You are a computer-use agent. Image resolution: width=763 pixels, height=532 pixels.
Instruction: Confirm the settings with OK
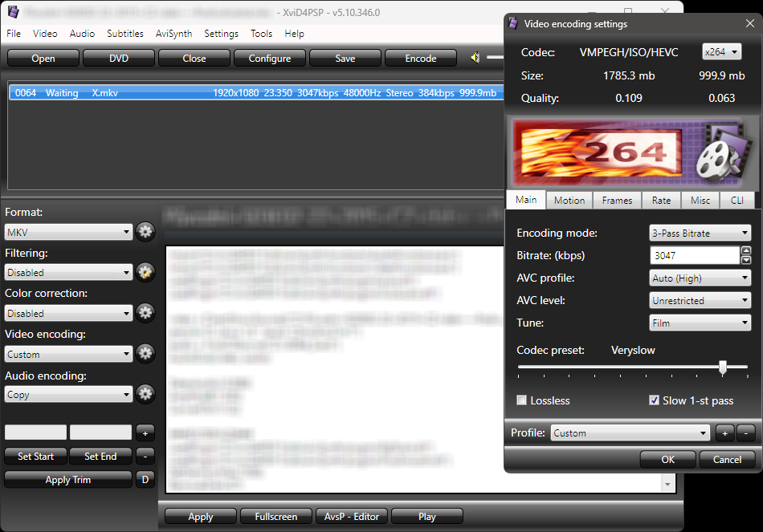click(x=667, y=460)
